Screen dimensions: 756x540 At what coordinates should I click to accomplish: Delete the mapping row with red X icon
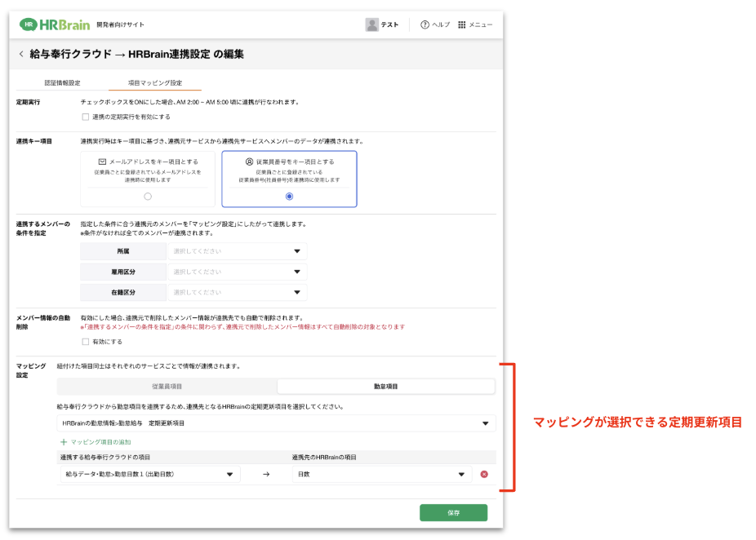[484, 474]
